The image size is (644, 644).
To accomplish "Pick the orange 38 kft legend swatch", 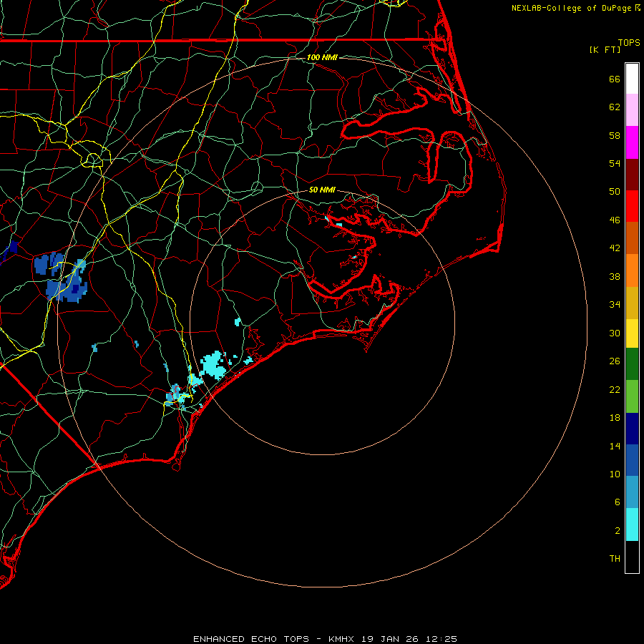I will (x=632, y=270).
